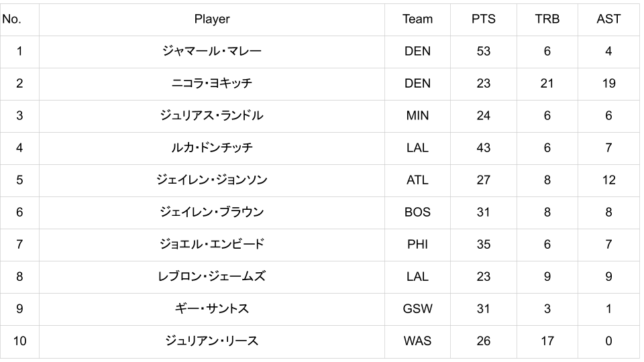The height and width of the screenshot is (362, 644).
Task: Select the ルカ・ドンチッチ player cell
Action: [211, 147]
